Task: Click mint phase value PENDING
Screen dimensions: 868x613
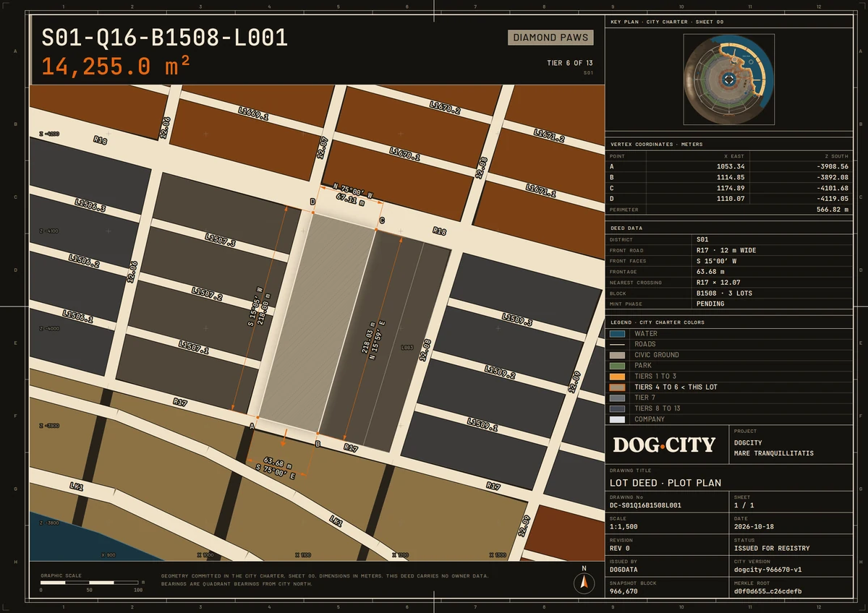Action: (710, 304)
